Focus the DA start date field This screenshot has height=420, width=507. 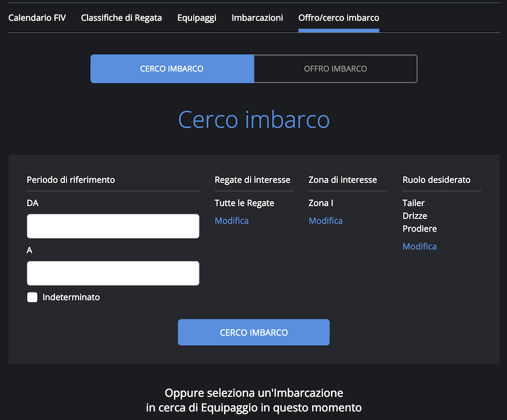pos(113,226)
